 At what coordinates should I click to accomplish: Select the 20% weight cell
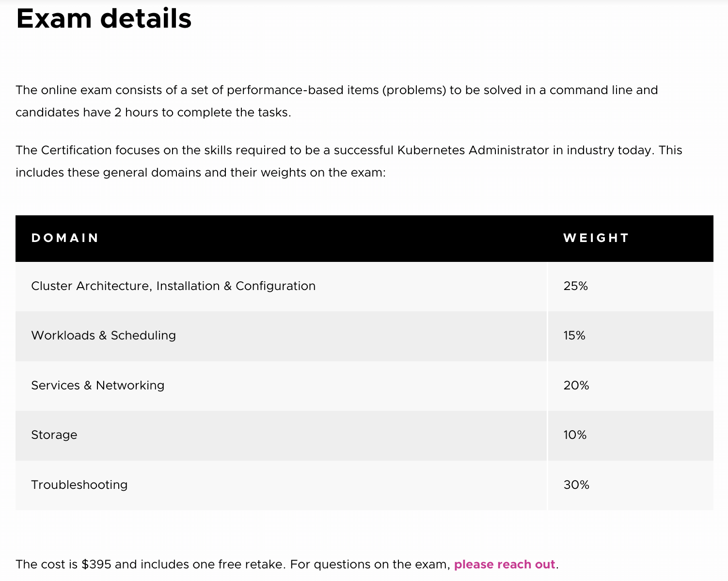631,386
